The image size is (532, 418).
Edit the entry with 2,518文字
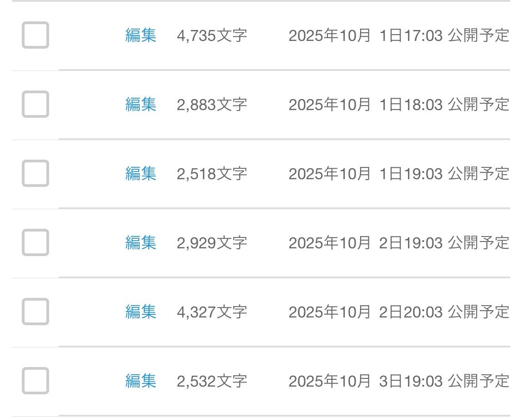141,174
